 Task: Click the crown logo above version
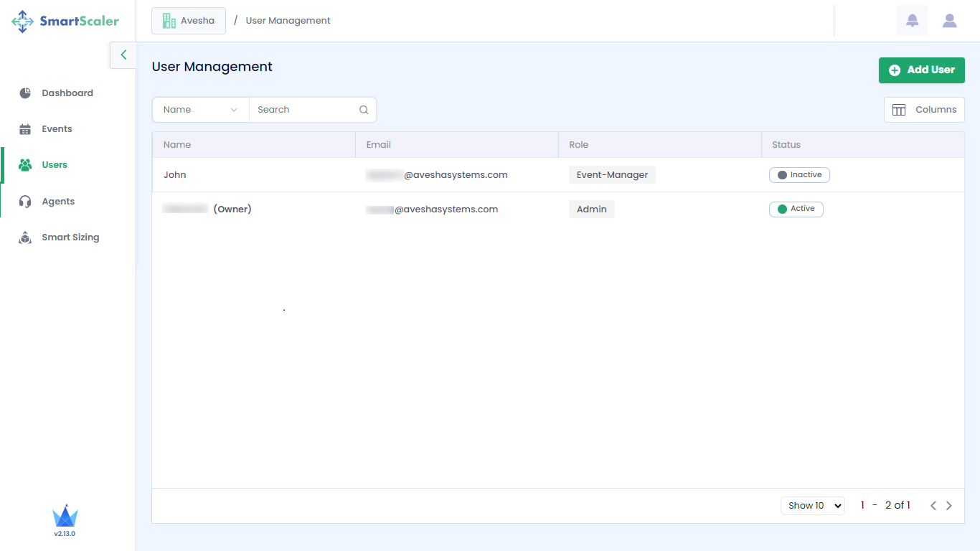[65, 516]
